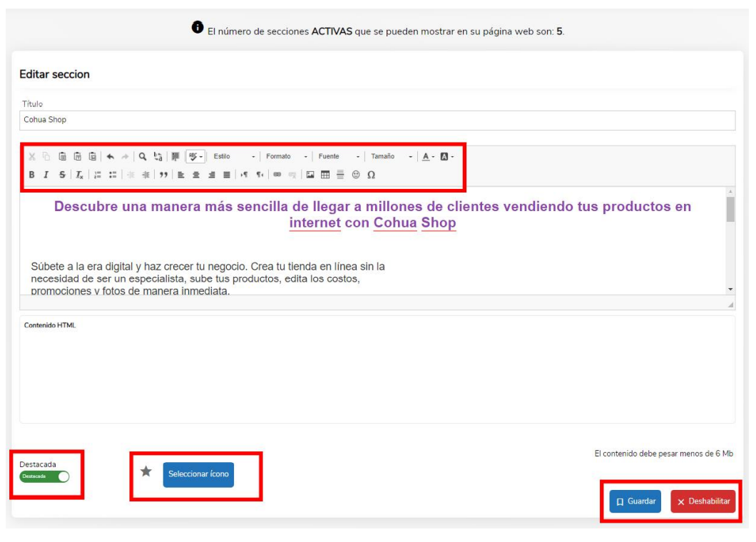Click the Increase Indent icon

click(145, 175)
